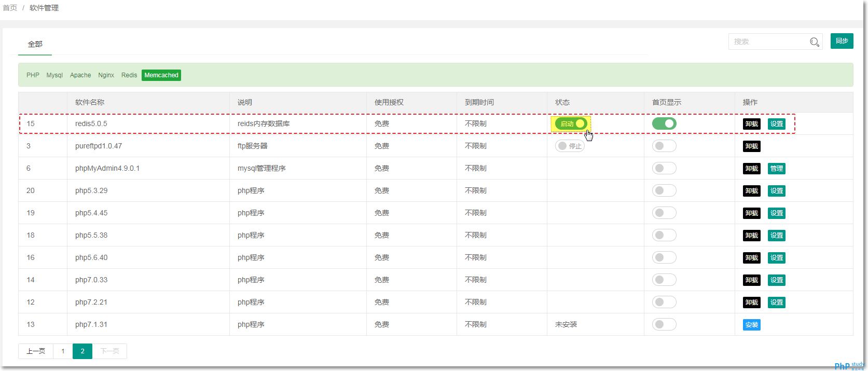Install php7.1.31 with 安装 button
Image resolution: width=868 pixels, height=371 pixels.
click(751, 325)
